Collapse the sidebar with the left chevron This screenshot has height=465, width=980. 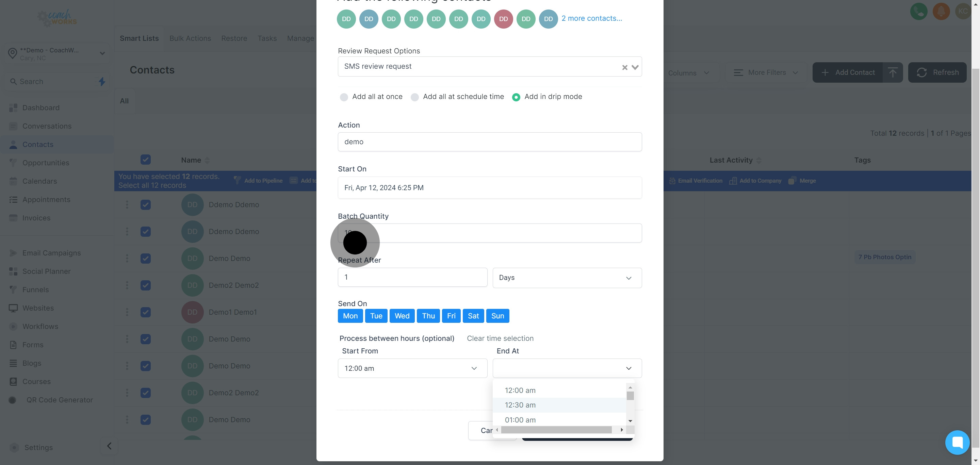[x=109, y=446]
